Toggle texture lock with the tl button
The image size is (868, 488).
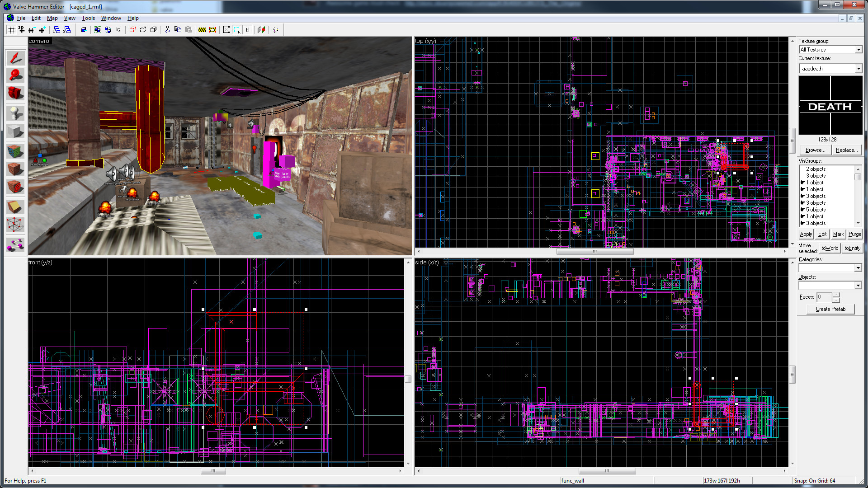click(248, 30)
